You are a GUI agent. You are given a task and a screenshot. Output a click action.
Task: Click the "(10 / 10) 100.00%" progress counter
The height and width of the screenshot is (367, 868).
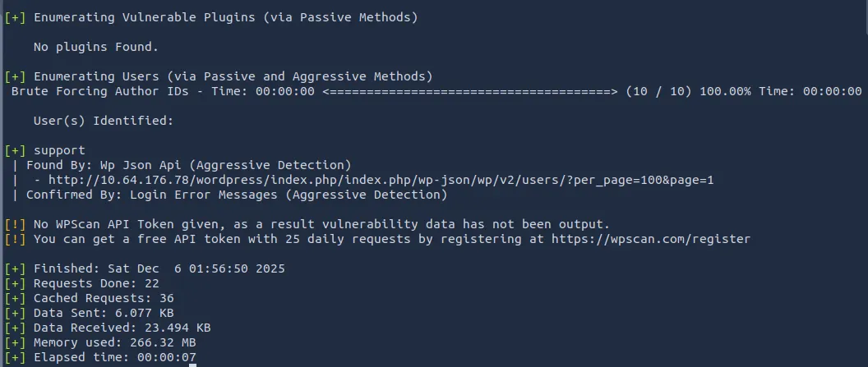pyautogui.click(x=688, y=91)
